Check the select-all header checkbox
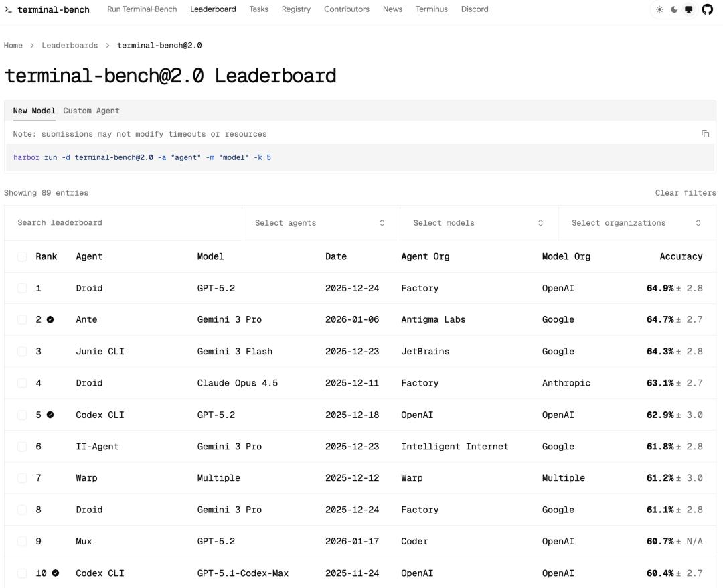This screenshot has width=723, height=588. click(22, 256)
